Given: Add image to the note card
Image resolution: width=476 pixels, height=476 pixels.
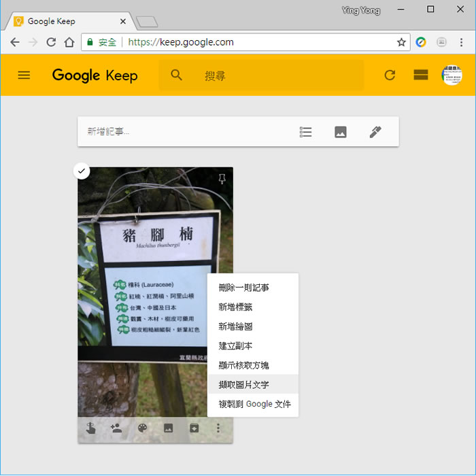Looking at the screenshot, I should click(x=168, y=428).
